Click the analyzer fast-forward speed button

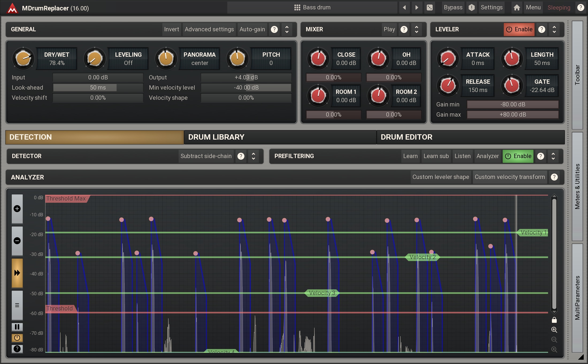click(x=17, y=273)
